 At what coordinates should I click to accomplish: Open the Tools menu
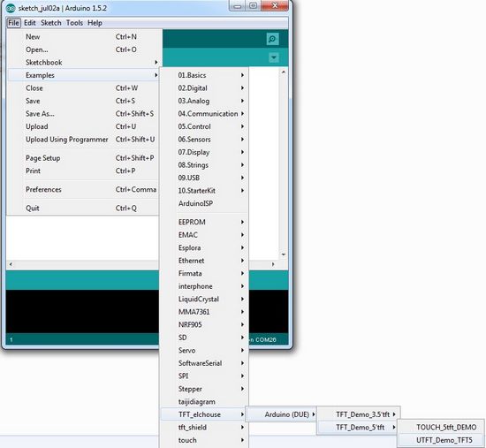(74, 23)
